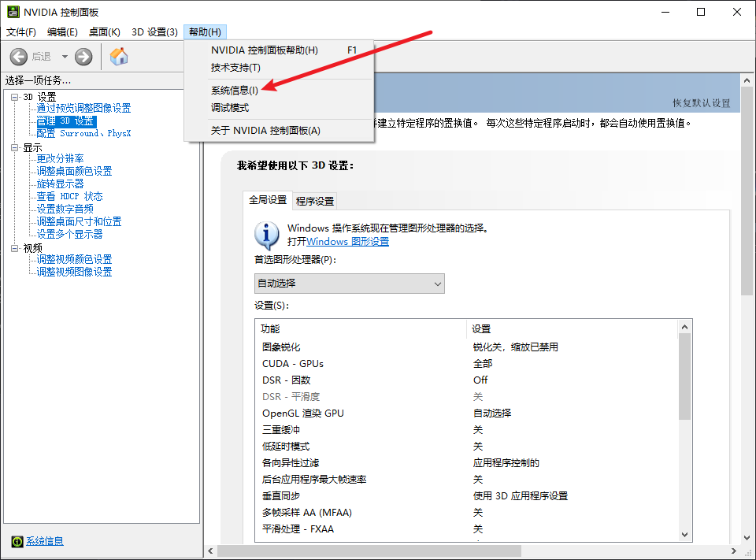
Task: Click the Forward arrow icon
Action: 83,57
